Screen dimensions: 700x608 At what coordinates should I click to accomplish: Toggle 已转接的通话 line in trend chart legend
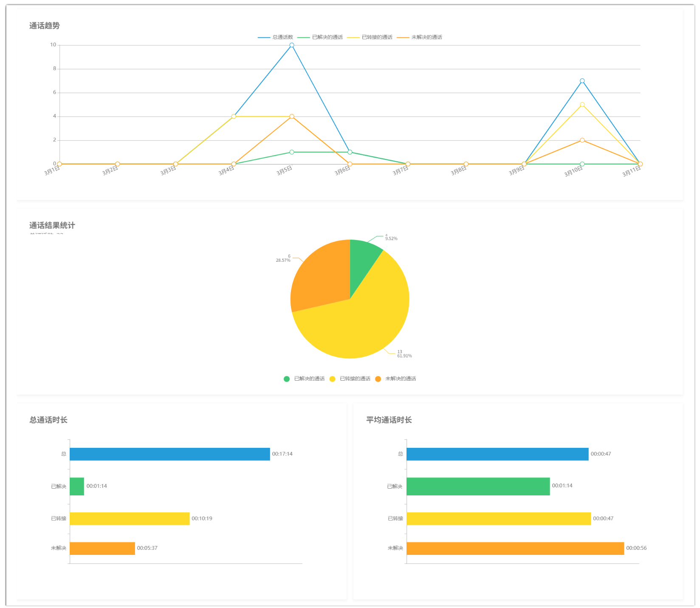[x=370, y=37]
